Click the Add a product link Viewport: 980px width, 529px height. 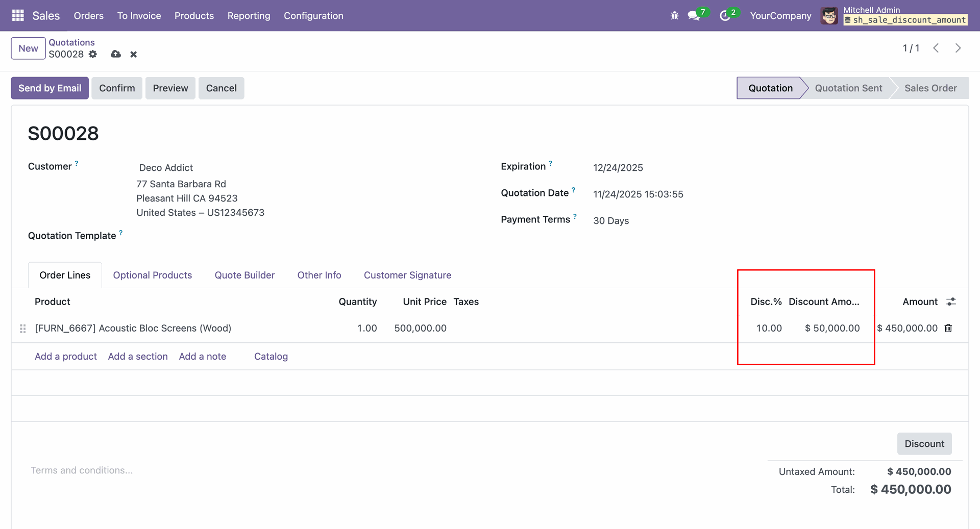click(66, 356)
